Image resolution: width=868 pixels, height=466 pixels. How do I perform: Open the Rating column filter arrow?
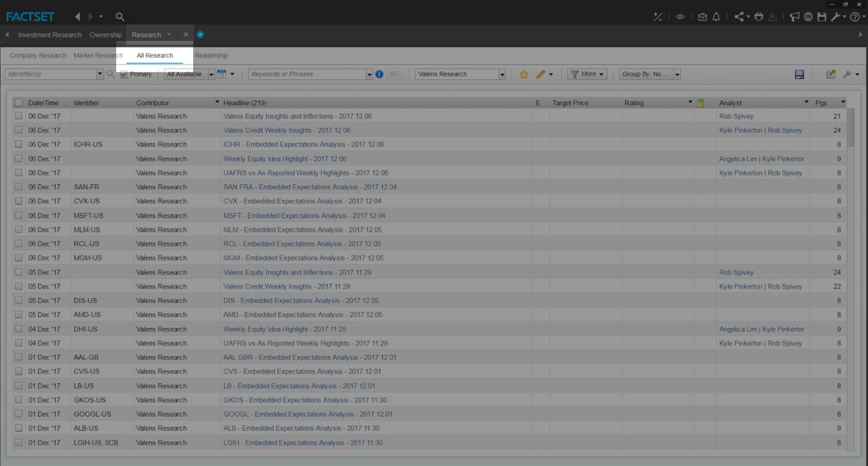pos(690,102)
